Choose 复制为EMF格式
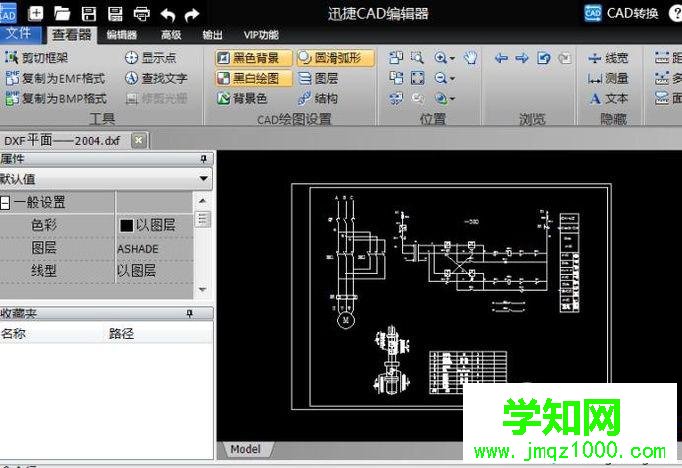682x468 pixels. [55, 78]
